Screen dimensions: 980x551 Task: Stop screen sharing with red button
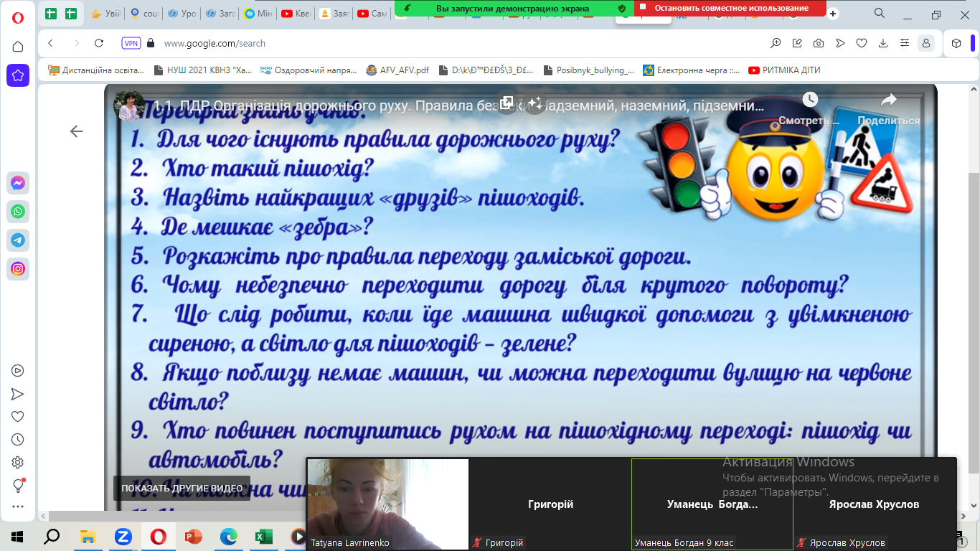tap(730, 8)
